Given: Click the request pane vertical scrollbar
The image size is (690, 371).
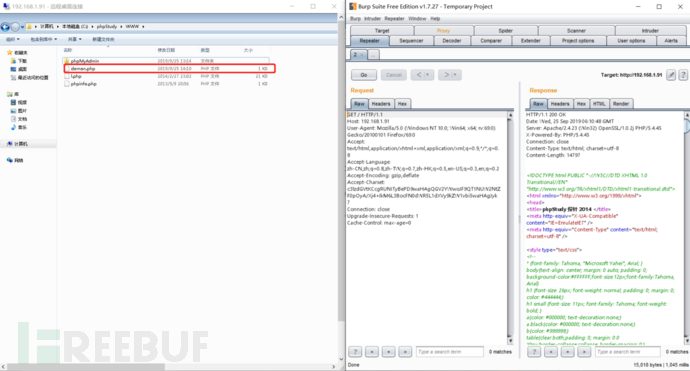Looking at the screenshot, I should pyautogui.click(x=510, y=228).
